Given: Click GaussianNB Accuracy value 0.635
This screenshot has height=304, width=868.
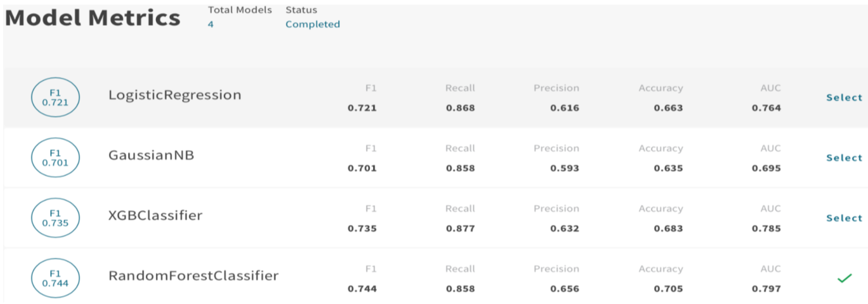Looking at the screenshot, I should 668,168.
